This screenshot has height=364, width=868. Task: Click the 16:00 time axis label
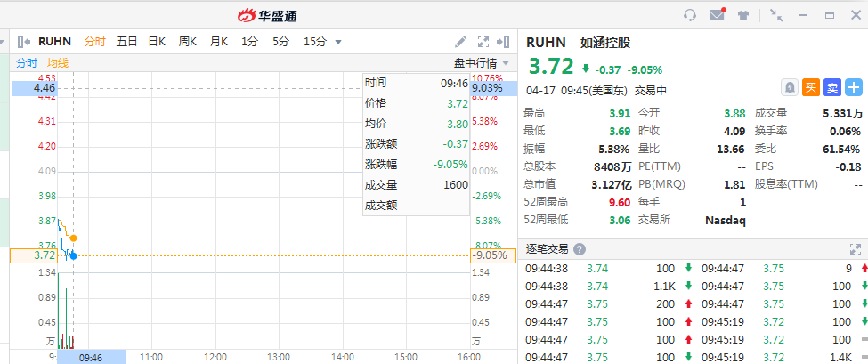pos(469,357)
